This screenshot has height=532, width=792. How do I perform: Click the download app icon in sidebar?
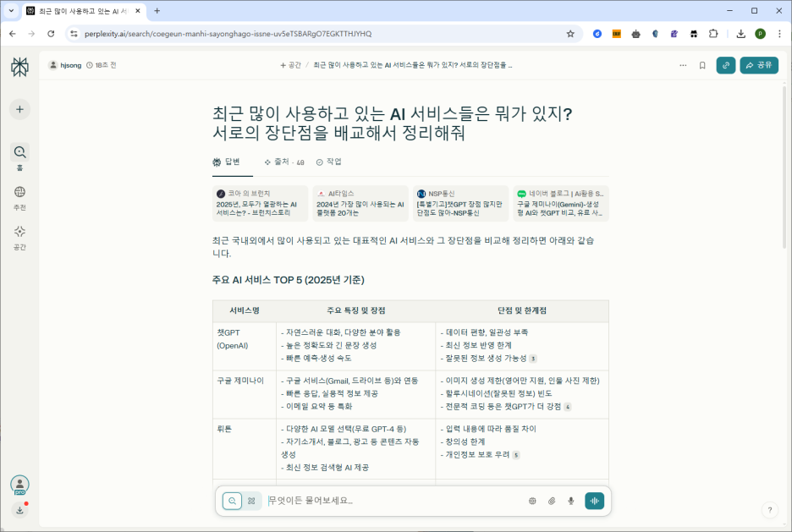pyautogui.click(x=19, y=510)
